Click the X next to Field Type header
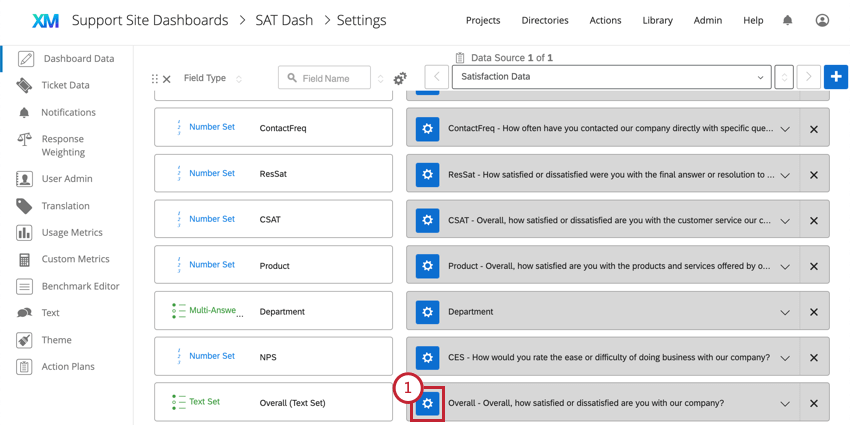Image resolution: width=850 pixels, height=425 pixels. (x=166, y=79)
